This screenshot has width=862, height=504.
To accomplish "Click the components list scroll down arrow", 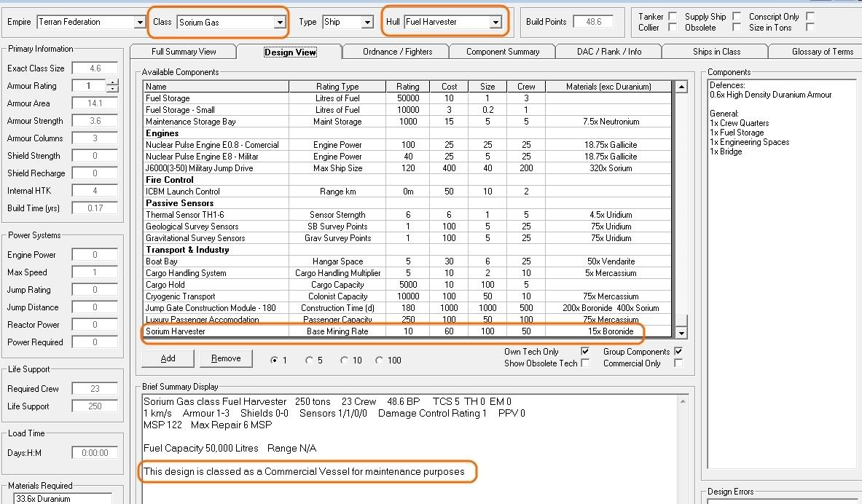I will tap(681, 333).
